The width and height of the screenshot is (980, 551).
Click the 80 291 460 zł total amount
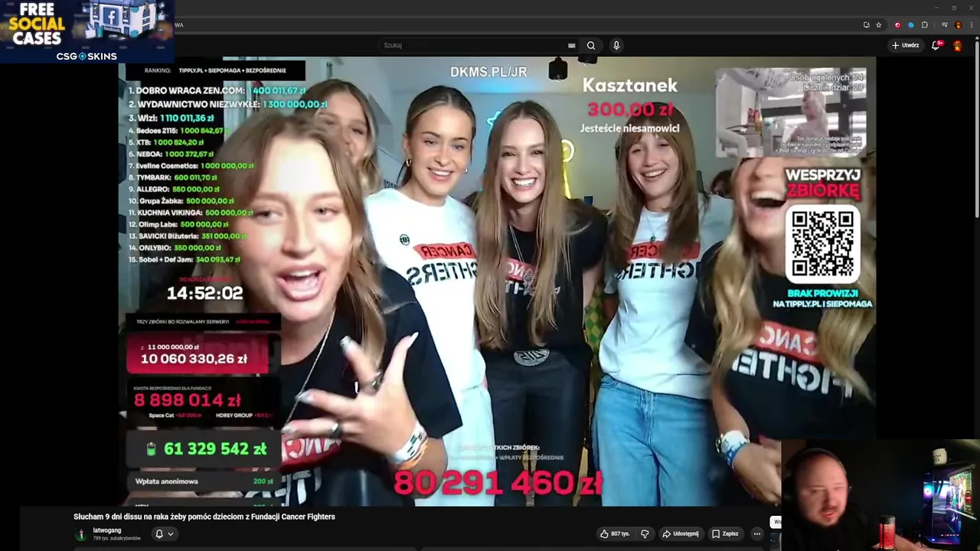498,483
